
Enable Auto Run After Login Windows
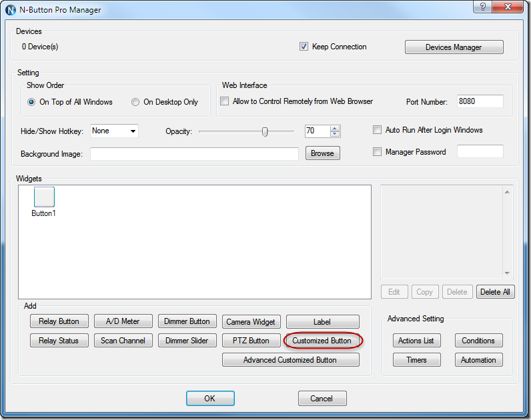click(x=377, y=130)
